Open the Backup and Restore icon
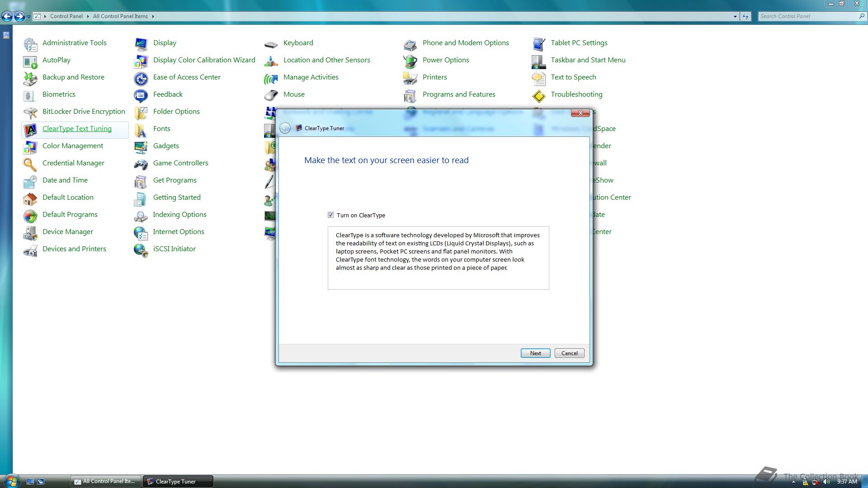This screenshot has width=868, height=488. click(x=30, y=79)
